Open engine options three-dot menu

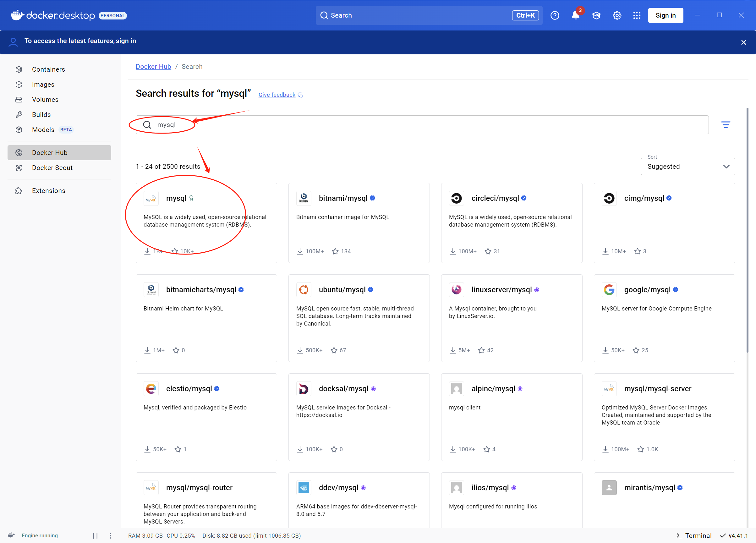pyautogui.click(x=110, y=535)
